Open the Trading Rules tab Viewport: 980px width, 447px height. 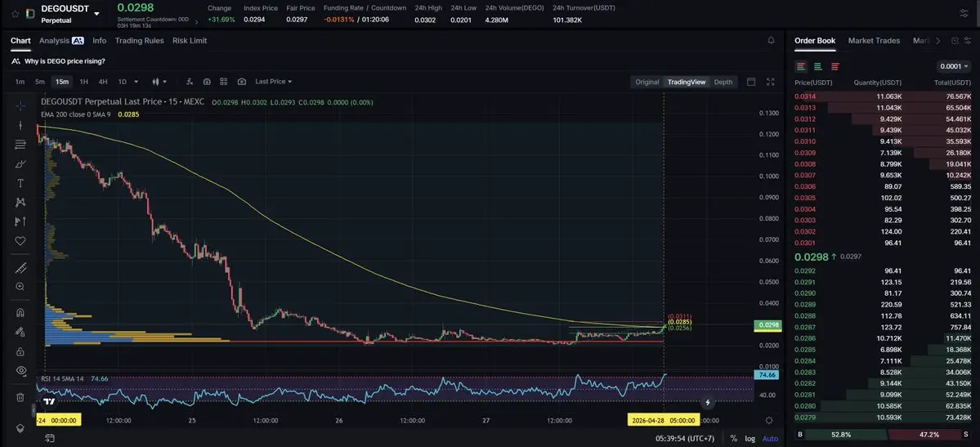pos(139,40)
